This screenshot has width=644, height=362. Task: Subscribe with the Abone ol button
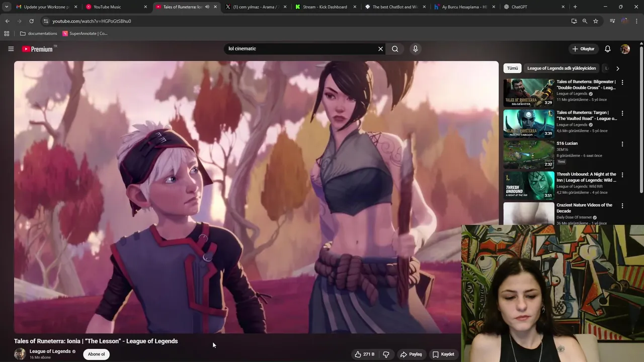click(96, 354)
